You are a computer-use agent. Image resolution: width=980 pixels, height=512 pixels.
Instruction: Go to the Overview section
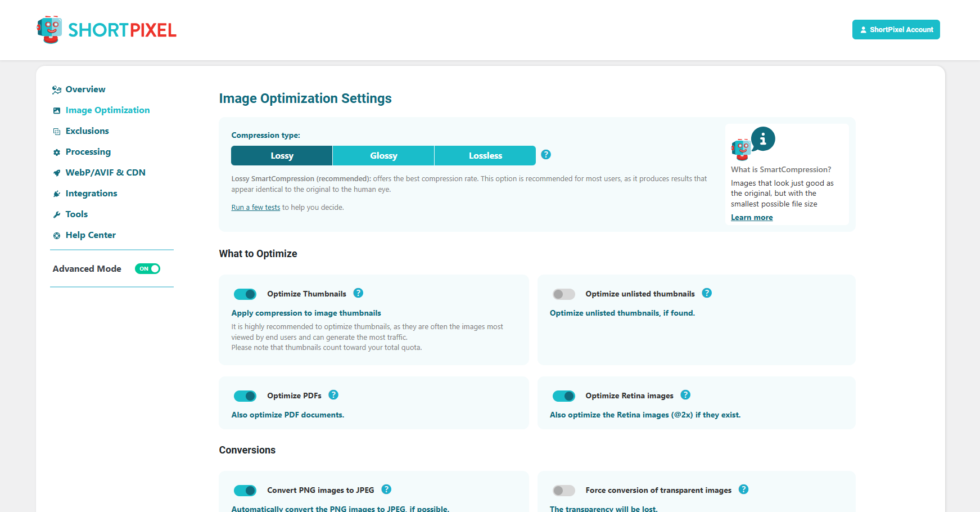tap(85, 89)
